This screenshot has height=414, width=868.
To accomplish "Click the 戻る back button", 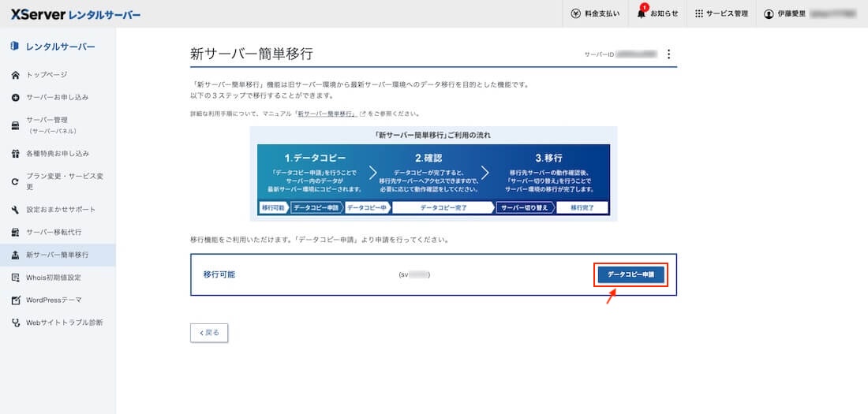I will click(x=208, y=333).
